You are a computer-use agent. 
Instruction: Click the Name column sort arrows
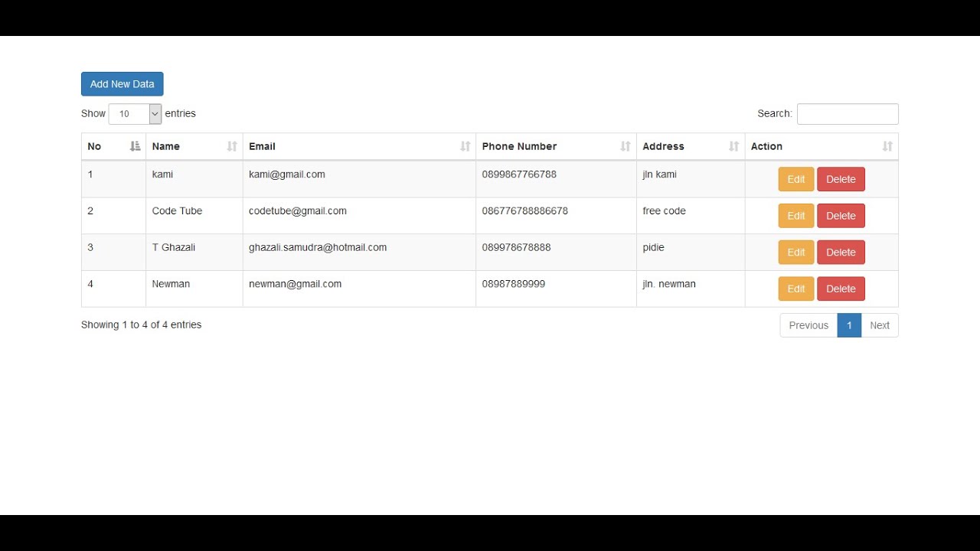coord(232,146)
